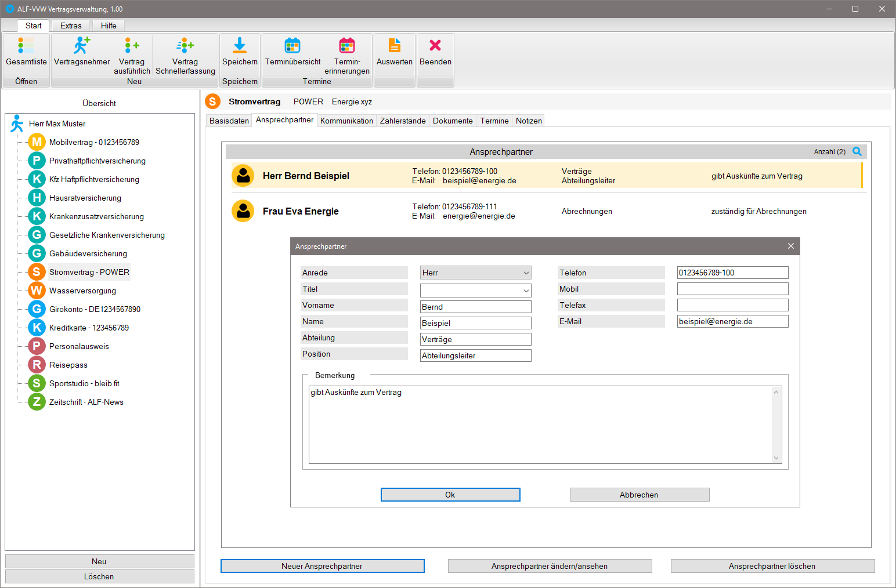
Task: Click the H icon for Hausratversicherung
Action: point(37,198)
